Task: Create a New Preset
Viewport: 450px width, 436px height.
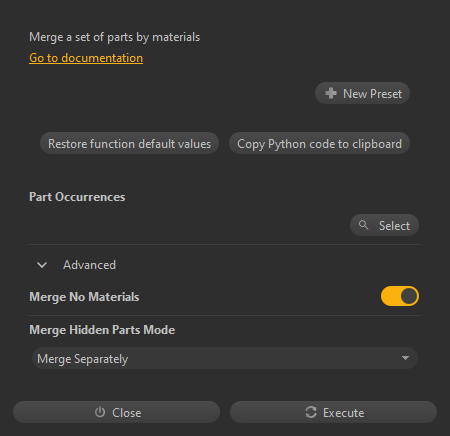Action: tap(362, 93)
